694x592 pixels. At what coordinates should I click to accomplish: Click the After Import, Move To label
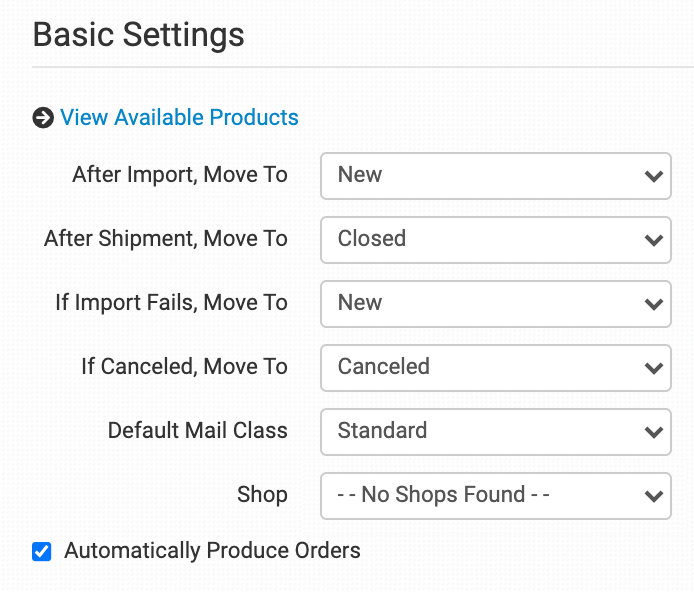(180, 175)
